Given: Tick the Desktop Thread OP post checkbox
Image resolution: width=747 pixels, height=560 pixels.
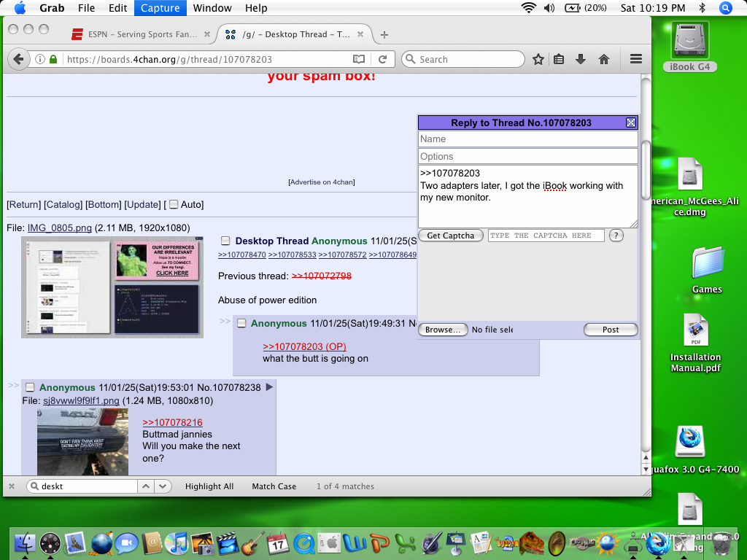Looking at the screenshot, I should point(225,241).
